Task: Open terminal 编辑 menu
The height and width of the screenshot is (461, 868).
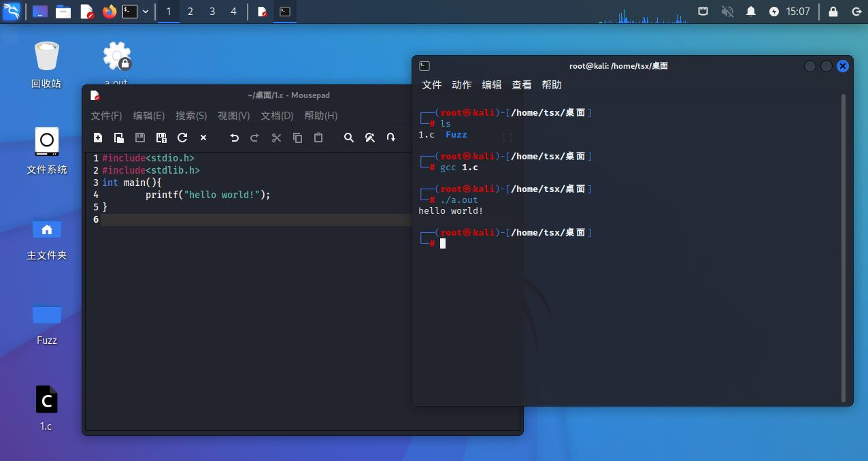Action: coord(492,85)
